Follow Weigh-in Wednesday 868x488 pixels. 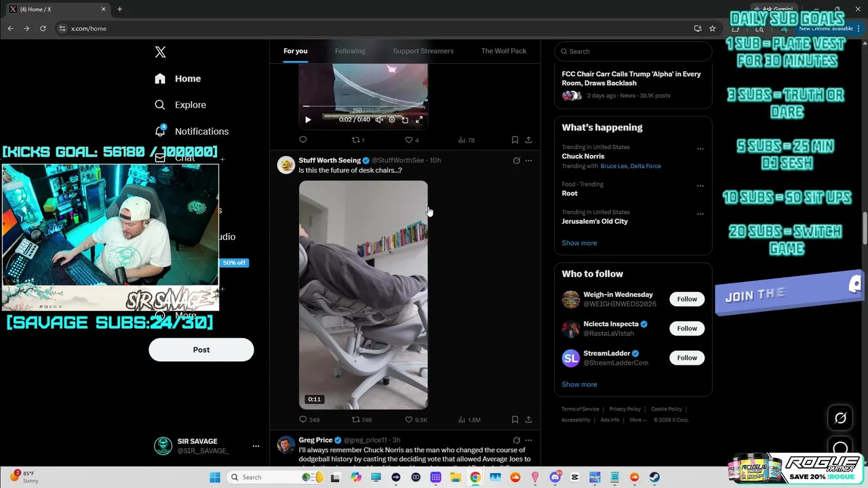687,299
